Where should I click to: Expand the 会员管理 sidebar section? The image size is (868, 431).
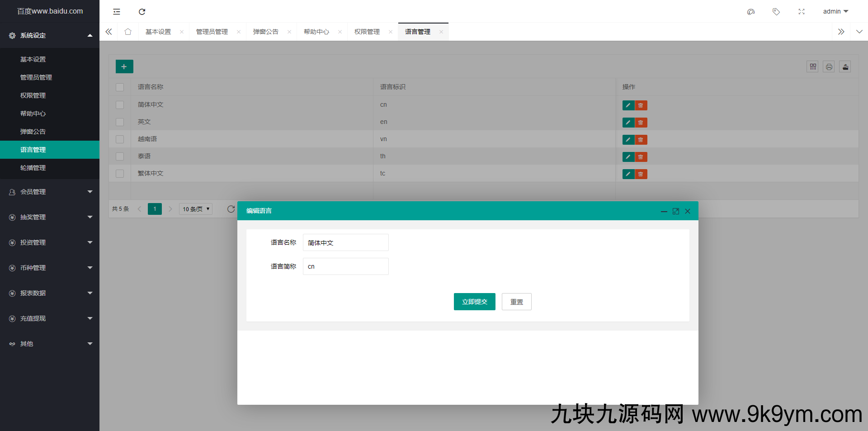tap(50, 192)
